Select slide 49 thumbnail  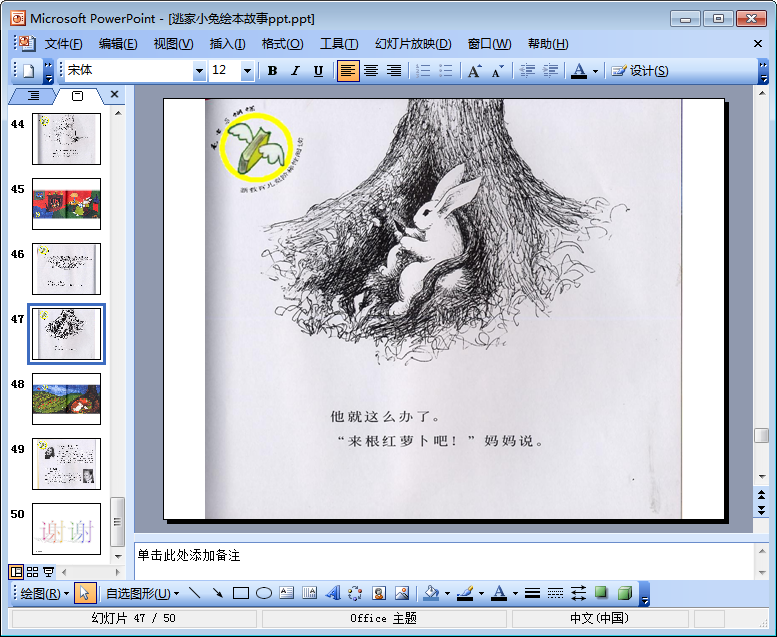(66, 464)
